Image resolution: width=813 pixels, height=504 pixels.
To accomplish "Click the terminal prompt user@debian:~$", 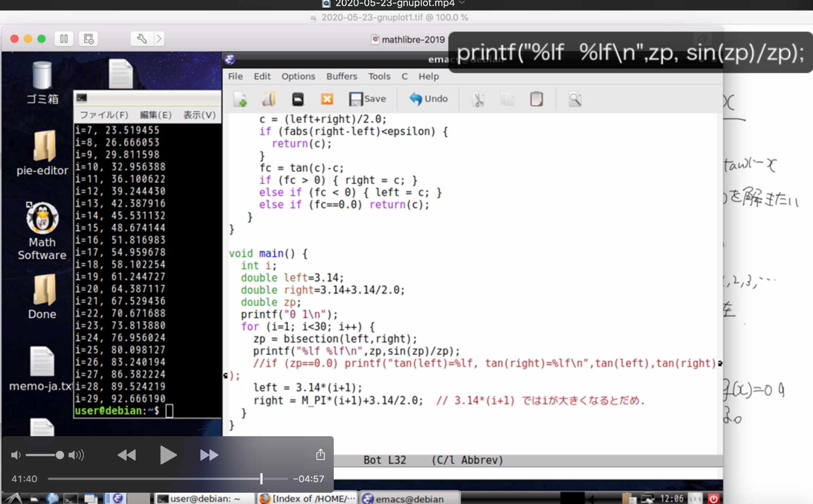I will (117, 411).
